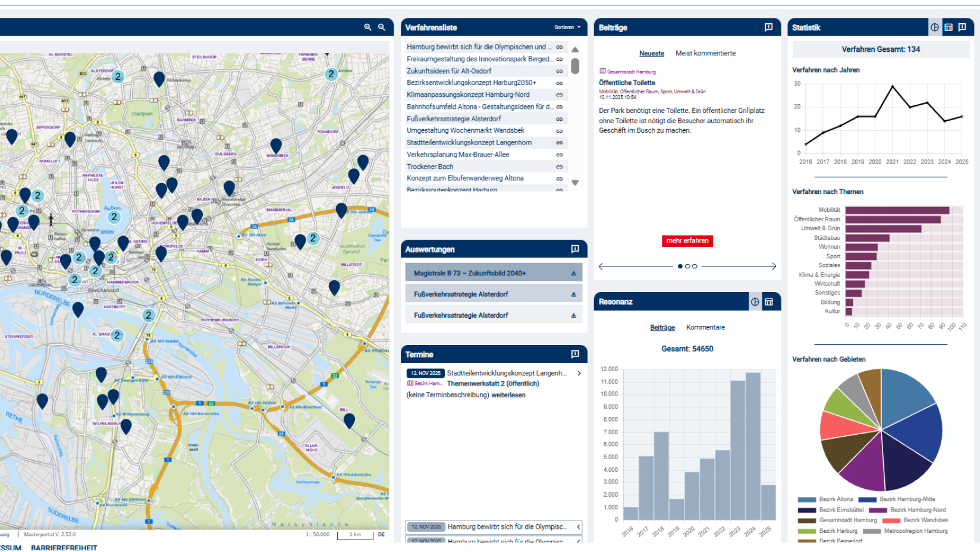
Task: Open the Beiträge tab in Resonanz panel
Action: pos(662,327)
